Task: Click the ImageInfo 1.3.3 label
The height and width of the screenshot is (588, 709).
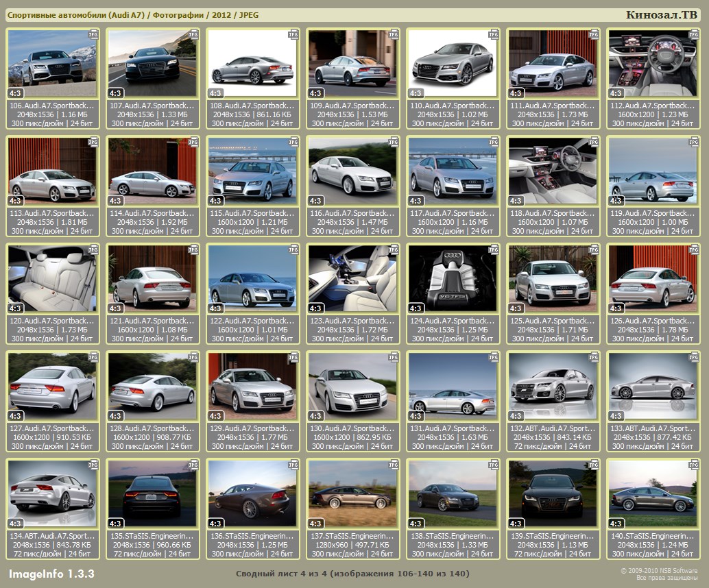Action: pos(51,573)
